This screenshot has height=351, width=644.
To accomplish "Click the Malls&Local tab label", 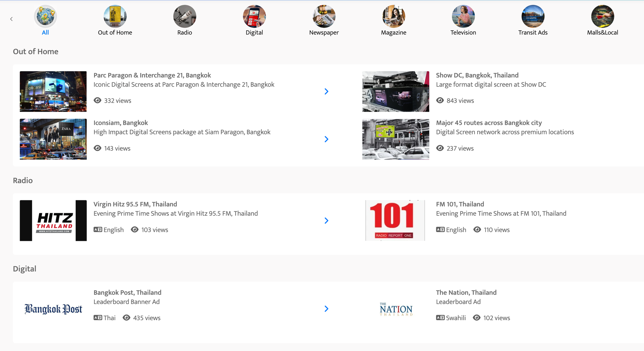I will point(602,33).
